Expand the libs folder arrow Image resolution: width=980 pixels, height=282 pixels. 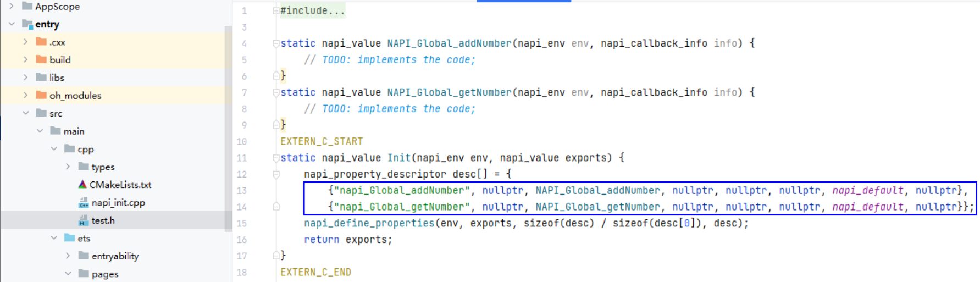pyautogui.click(x=25, y=78)
